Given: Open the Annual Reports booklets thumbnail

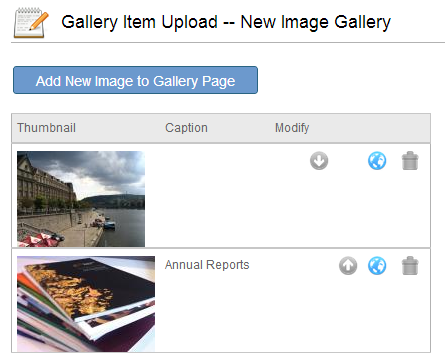Looking at the screenshot, I should (x=86, y=304).
